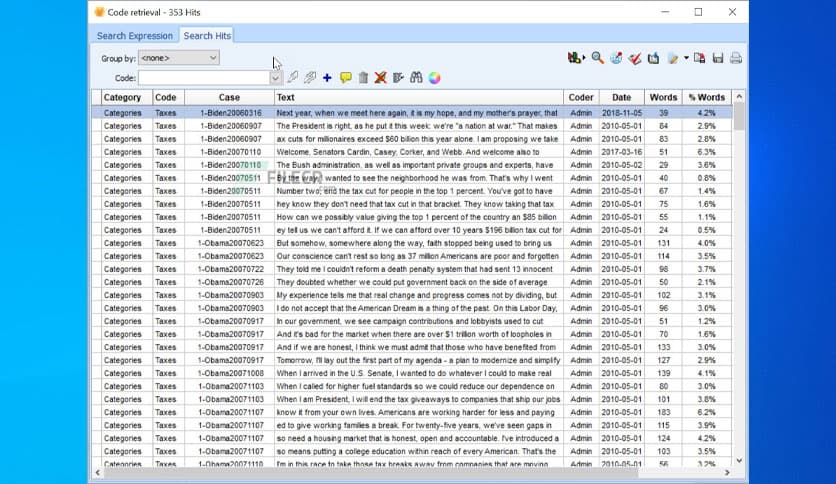Viewport: 836px width, 484px height.
Task: Sort by the Code column header
Action: click(168, 98)
